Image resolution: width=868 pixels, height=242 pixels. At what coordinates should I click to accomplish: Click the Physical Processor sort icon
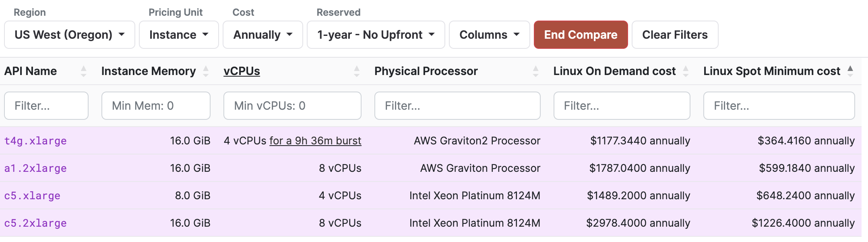pos(535,71)
